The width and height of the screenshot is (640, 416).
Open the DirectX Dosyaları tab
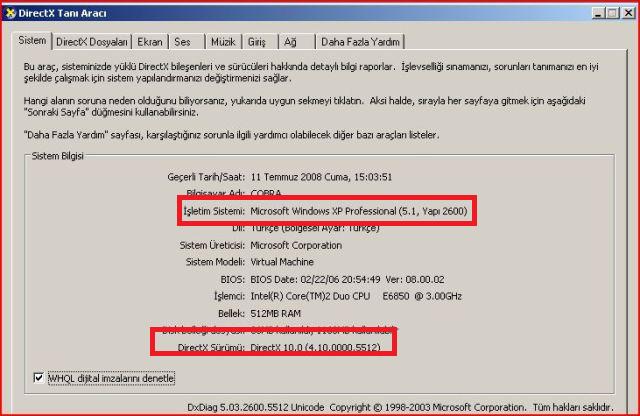pyautogui.click(x=92, y=42)
